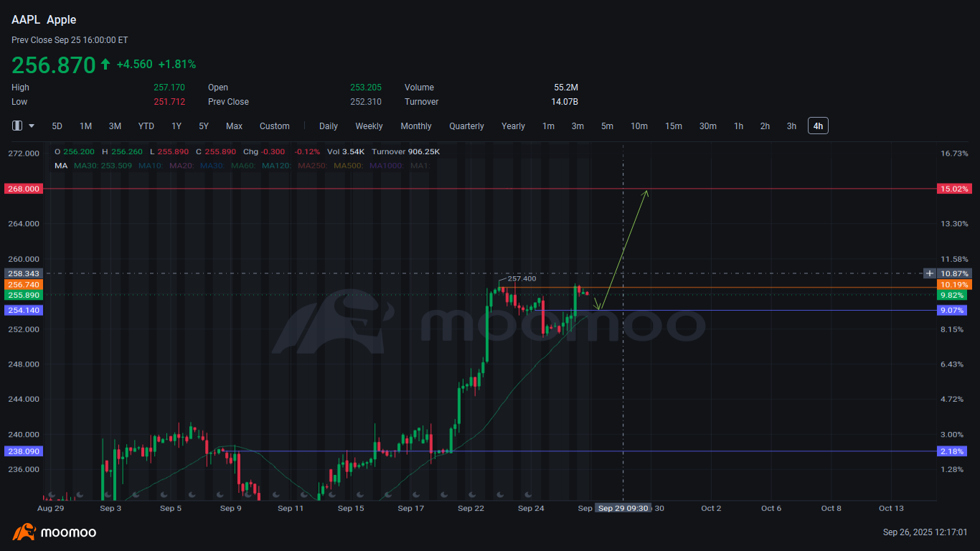Click the blue 9.07% percentage label
980x551 pixels.
click(952, 310)
